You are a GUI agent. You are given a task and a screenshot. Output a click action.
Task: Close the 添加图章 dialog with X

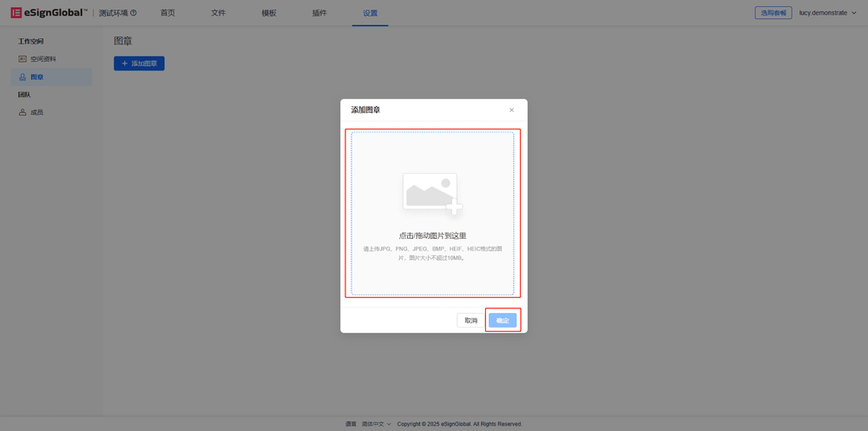[x=511, y=110]
